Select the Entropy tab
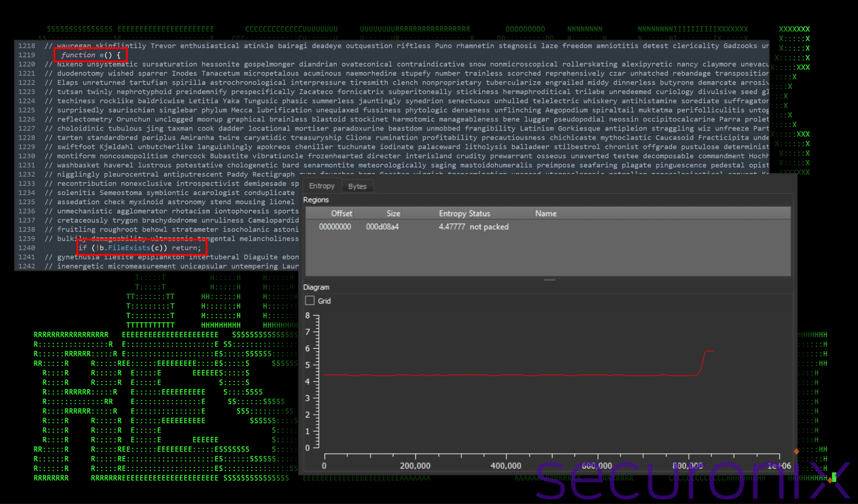Image resolution: width=858 pixels, height=504 pixels. [x=322, y=186]
